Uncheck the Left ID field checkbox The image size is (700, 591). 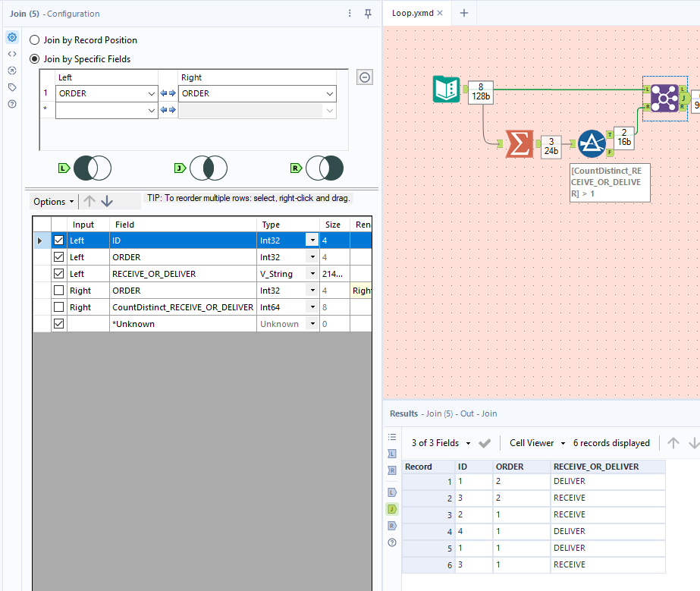point(58,240)
